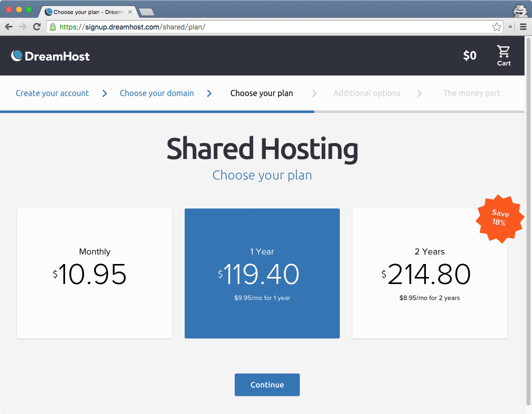The height and width of the screenshot is (414, 532).
Task: Open the shopping cart icon
Action: click(503, 55)
